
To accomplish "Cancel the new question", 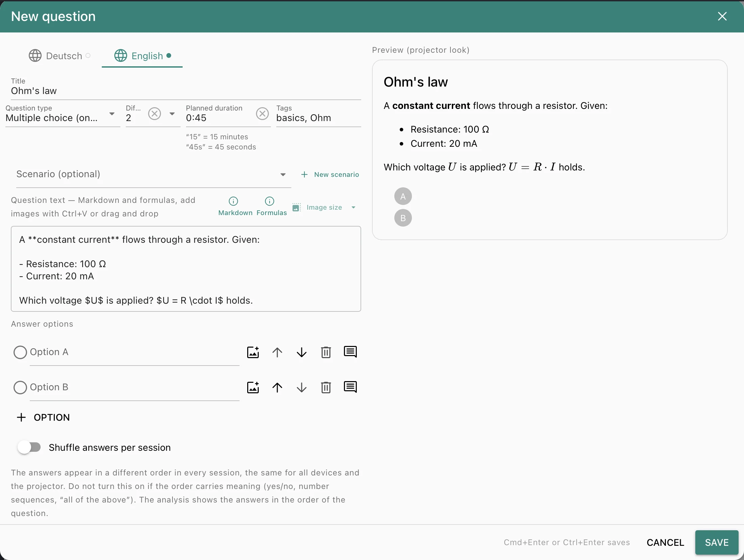I will pyautogui.click(x=665, y=542).
